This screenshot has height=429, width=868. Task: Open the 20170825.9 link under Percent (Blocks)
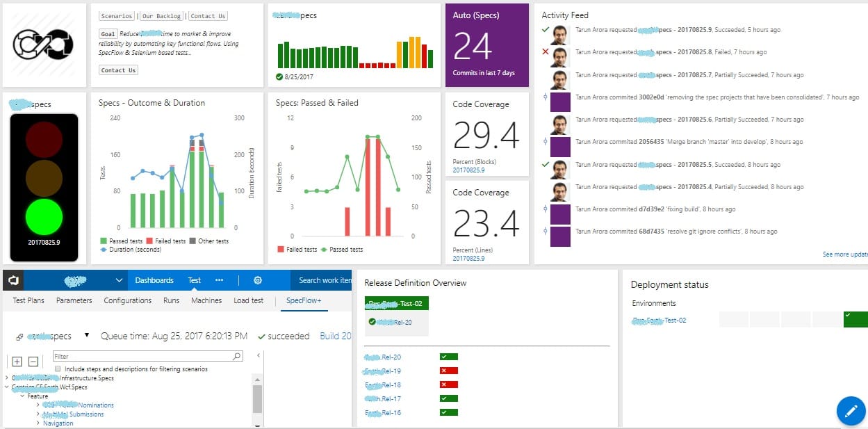pyautogui.click(x=469, y=170)
